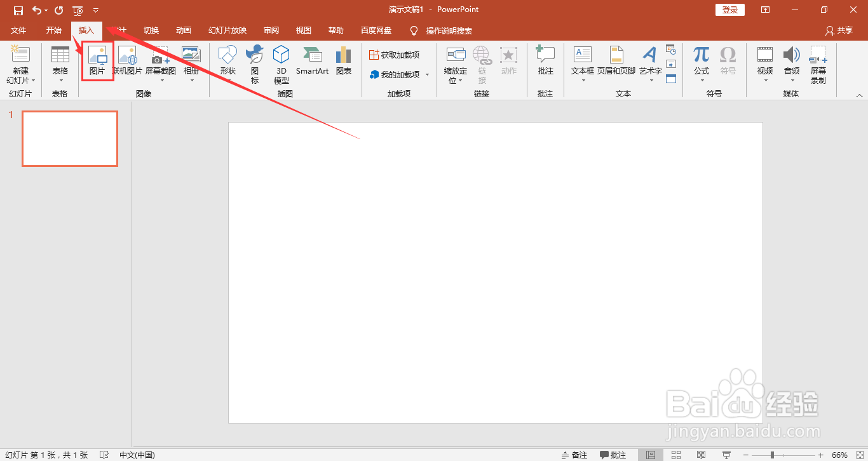Switch to slide sorter view

(x=676, y=455)
